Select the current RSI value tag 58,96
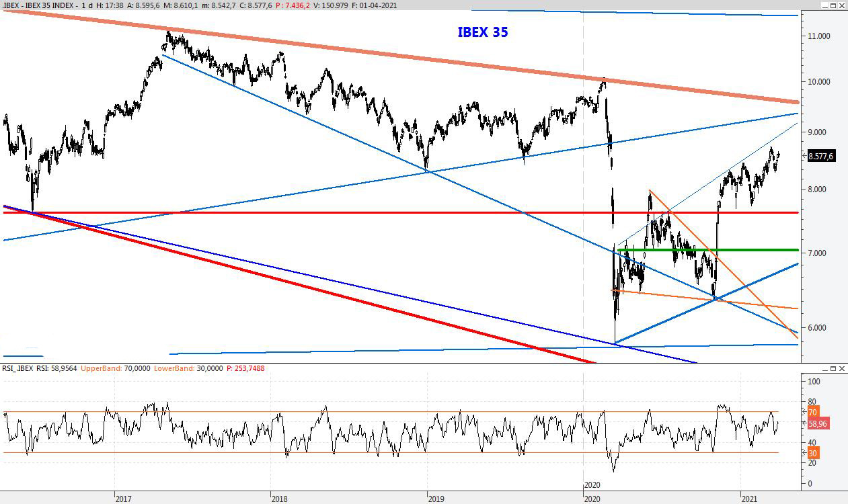848x504 pixels. coord(818,425)
